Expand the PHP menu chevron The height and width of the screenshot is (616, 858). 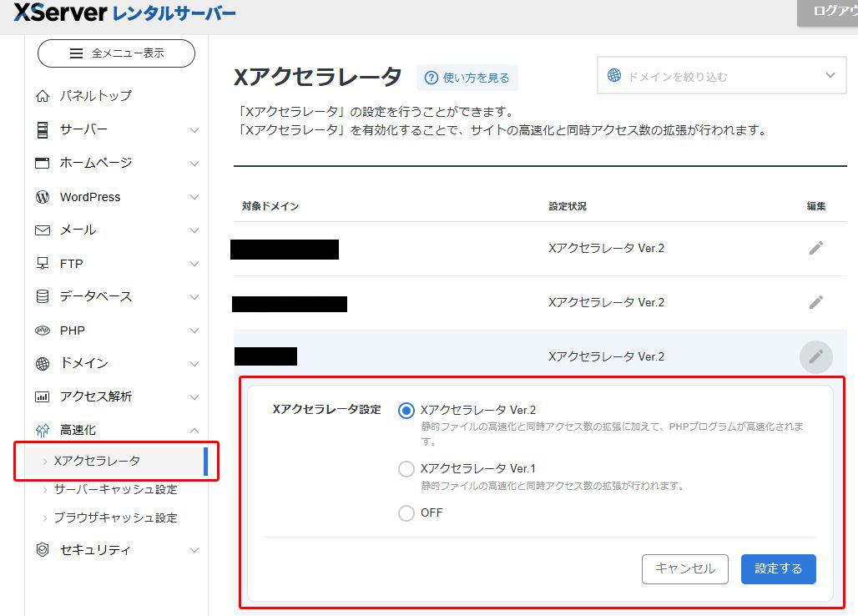click(x=194, y=331)
